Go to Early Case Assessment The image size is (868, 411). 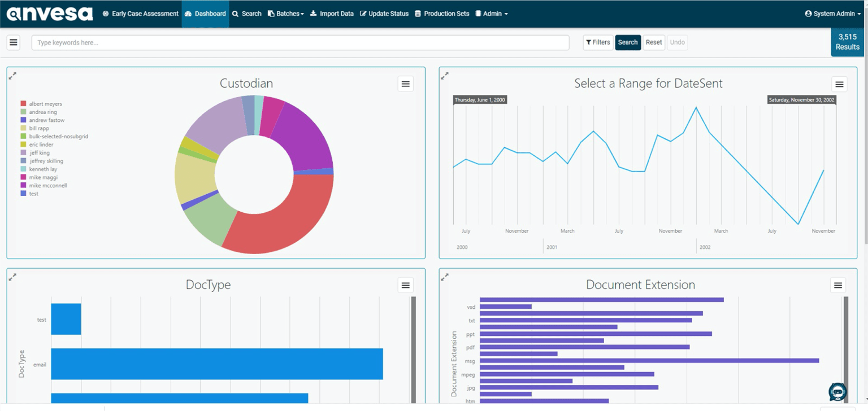click(140, 14)
